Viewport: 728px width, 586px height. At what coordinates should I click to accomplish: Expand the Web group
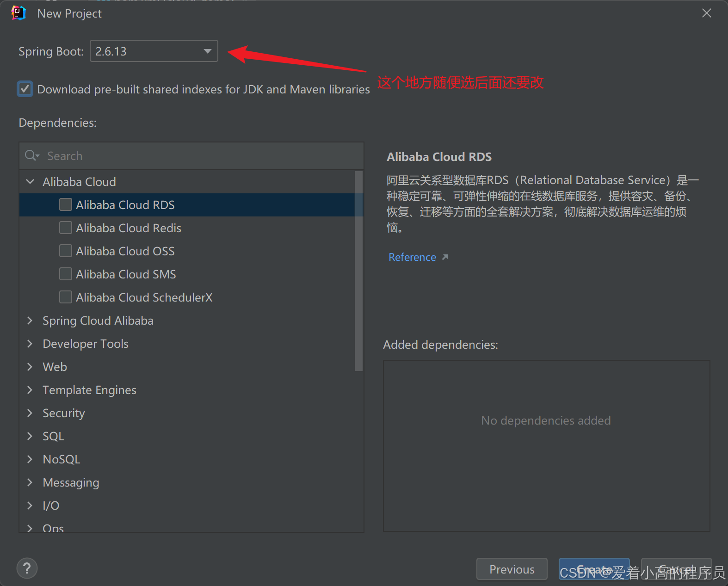click(30, 367)
